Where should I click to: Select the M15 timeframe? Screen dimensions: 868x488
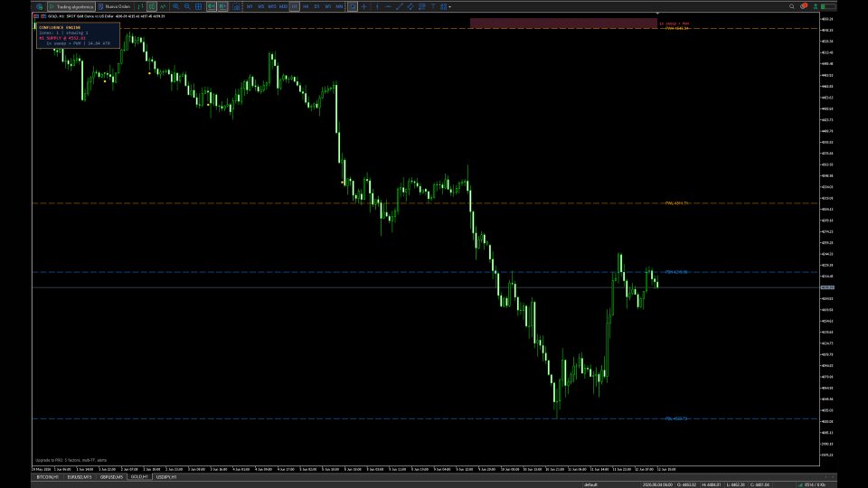pos(272,6)
